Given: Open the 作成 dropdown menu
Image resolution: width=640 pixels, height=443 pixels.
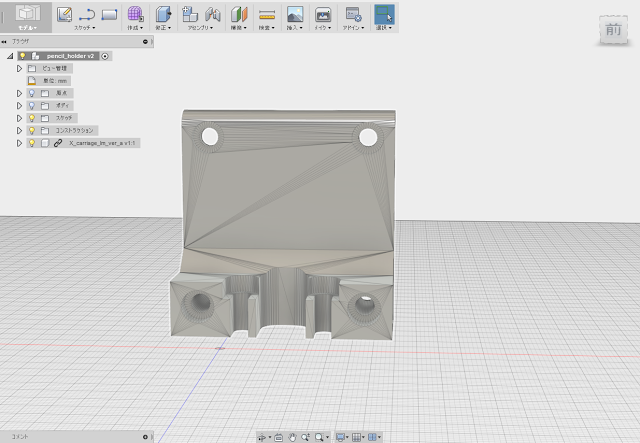Looking at the screenshot, I should pyautogui.click(x=135, y=28).
